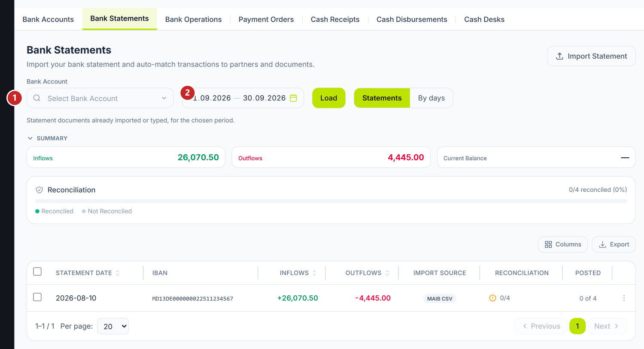Sort the Inflows column using its arrows
Viewport: 644px width, 349px height.
[314, 273]
